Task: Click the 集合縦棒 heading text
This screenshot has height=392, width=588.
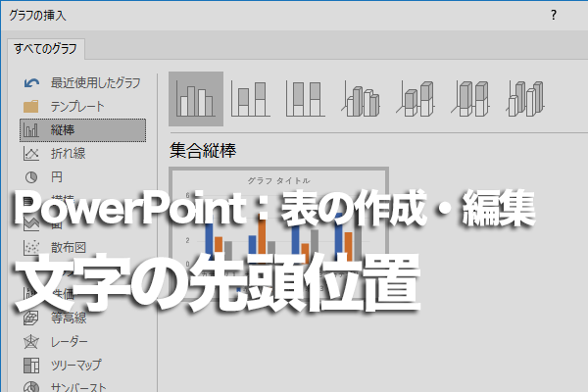Action: 203,150
